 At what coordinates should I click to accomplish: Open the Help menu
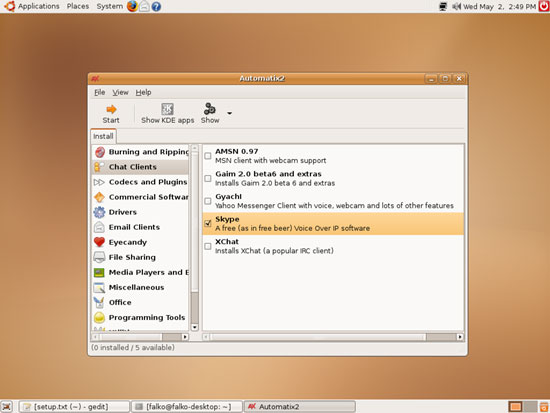pos(143,92)
